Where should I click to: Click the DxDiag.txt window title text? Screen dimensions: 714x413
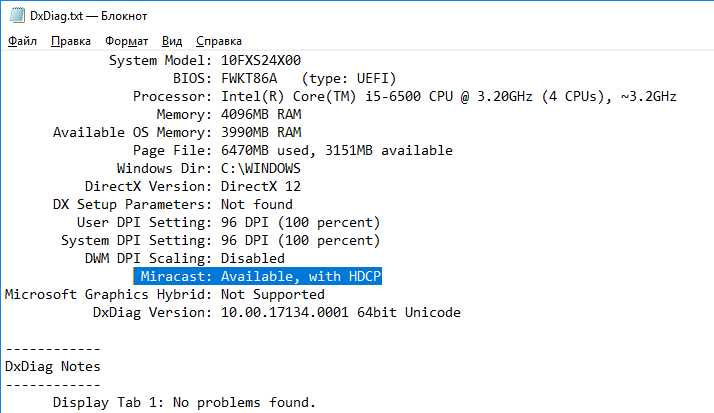pyautogui.click(x=89, y=16)
